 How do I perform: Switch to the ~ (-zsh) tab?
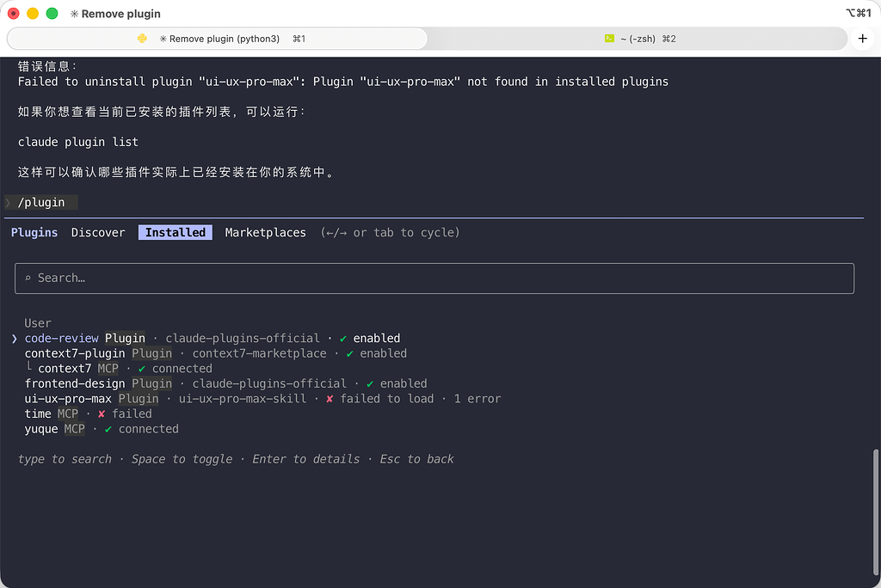pos(638,39)
